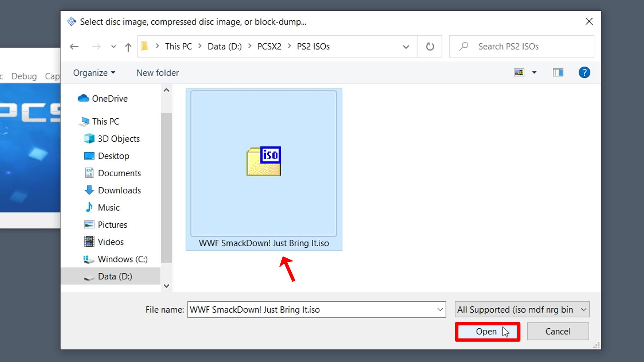644x362 pixels.
Task: Select Data (D:) drive in sidebar
Action: 114,276
